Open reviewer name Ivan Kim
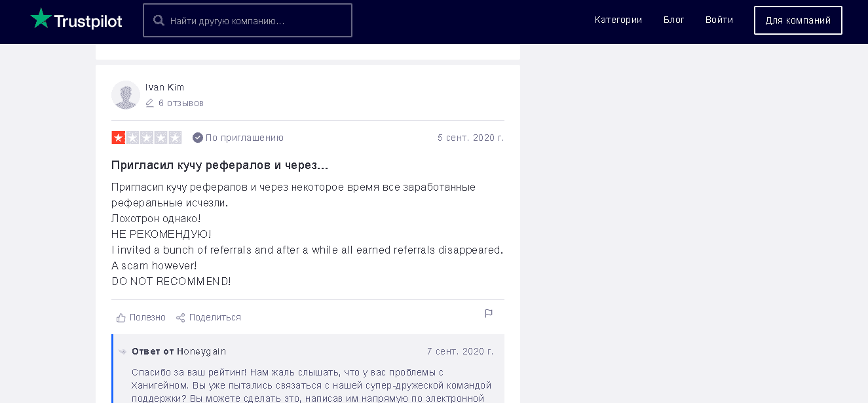The width and height of the screenshot is (868, 403). [165, 87]
